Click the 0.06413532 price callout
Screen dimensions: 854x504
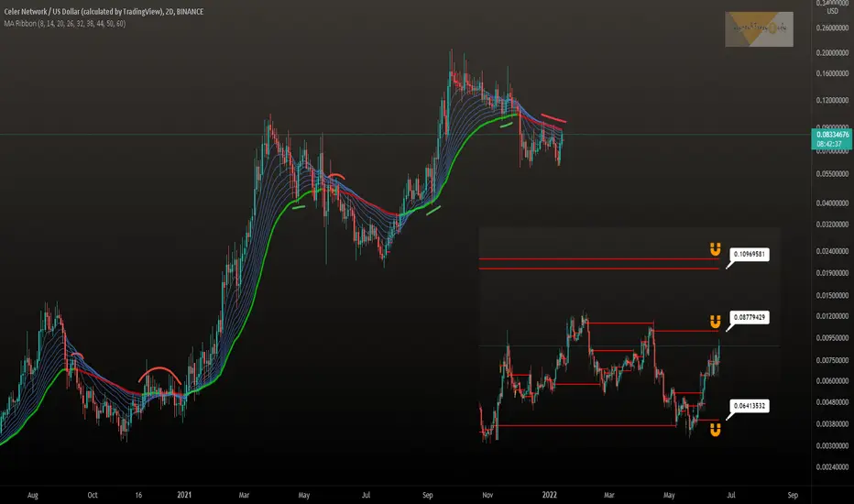(x=749, y=406)
